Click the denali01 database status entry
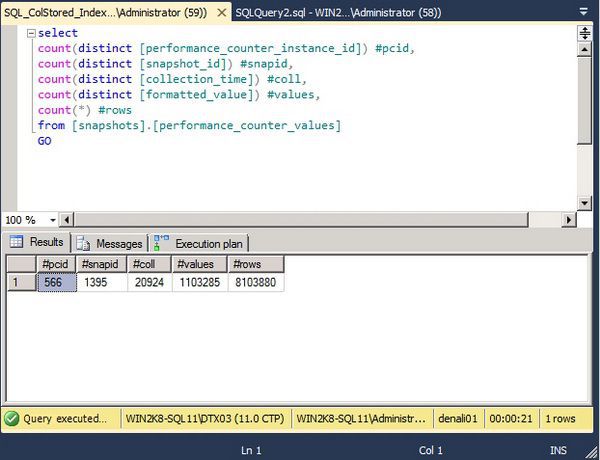 coord(458,419)
